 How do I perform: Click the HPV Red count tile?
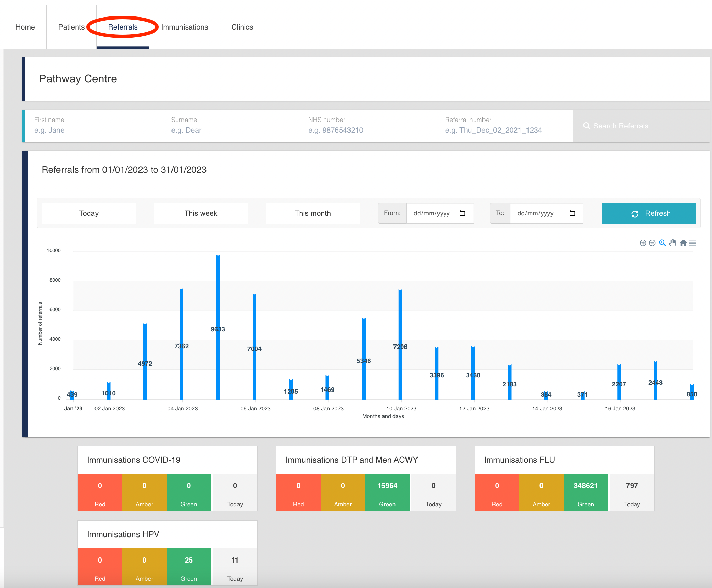tap(100, 566)
